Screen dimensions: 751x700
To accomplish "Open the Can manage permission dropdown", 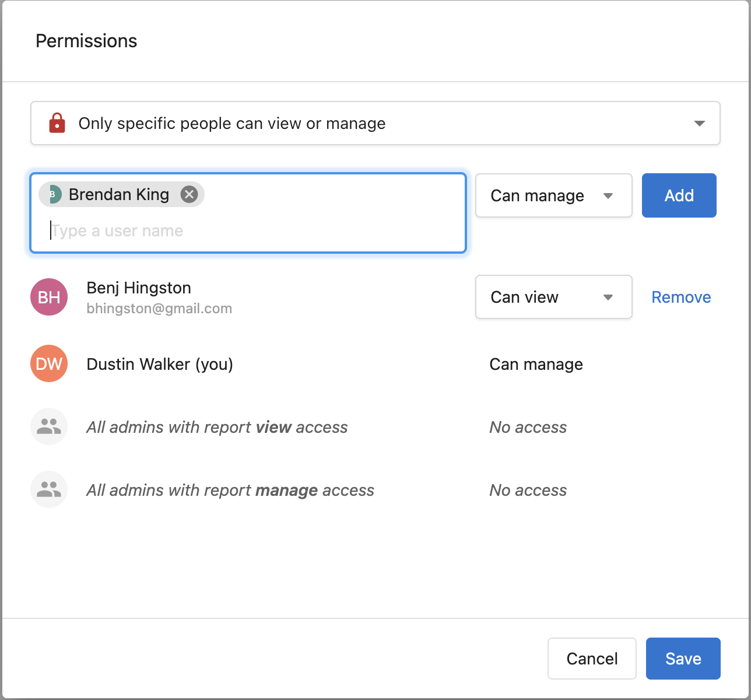I will tap(554, 195).
